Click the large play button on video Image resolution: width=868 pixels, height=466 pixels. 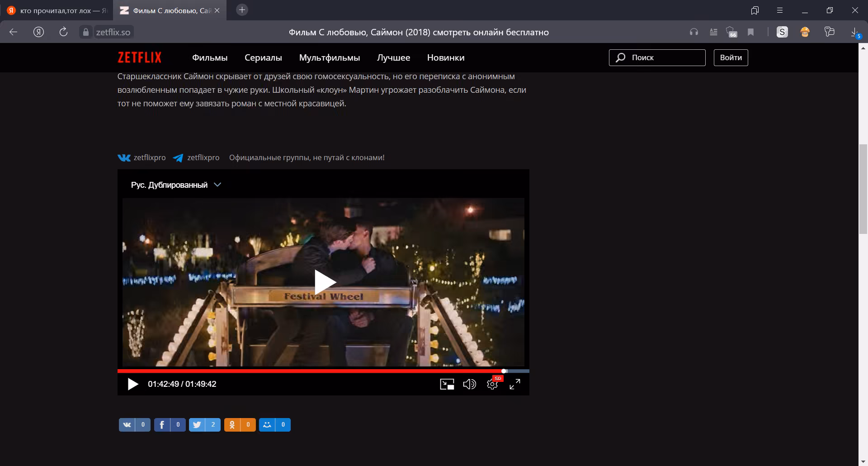coord(325,282)
